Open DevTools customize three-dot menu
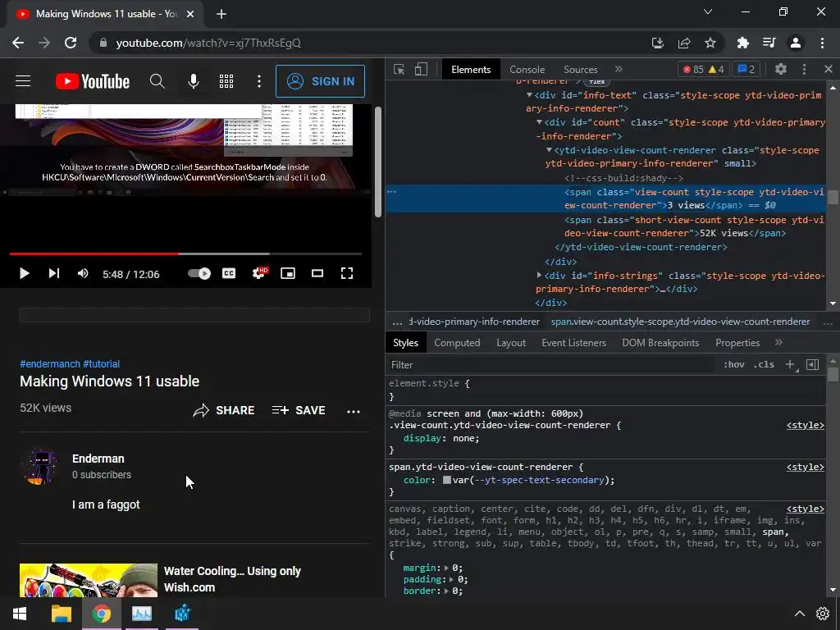 pyautogui.click(x=804, y=69)
